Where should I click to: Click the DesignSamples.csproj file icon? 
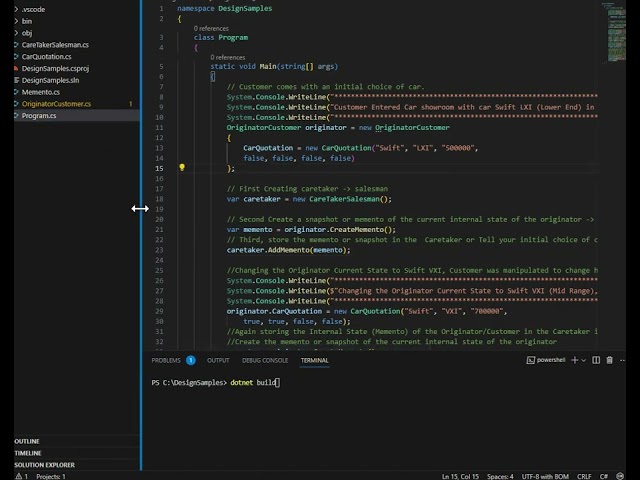[x=16, y=68]
